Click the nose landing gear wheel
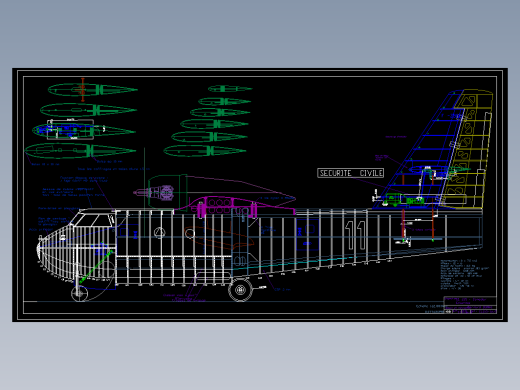Screen dimensions: 520x390 (x=79, y=293)
